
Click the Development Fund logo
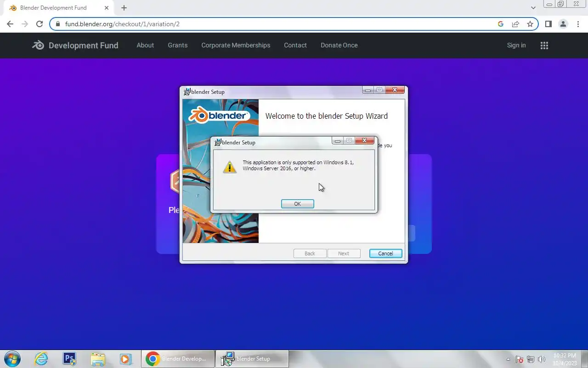pyautogui.click(x=75, y=45)
